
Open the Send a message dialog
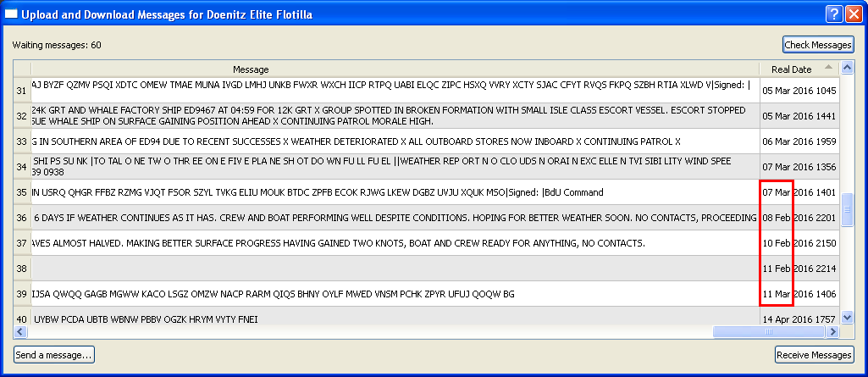point(54,354)
